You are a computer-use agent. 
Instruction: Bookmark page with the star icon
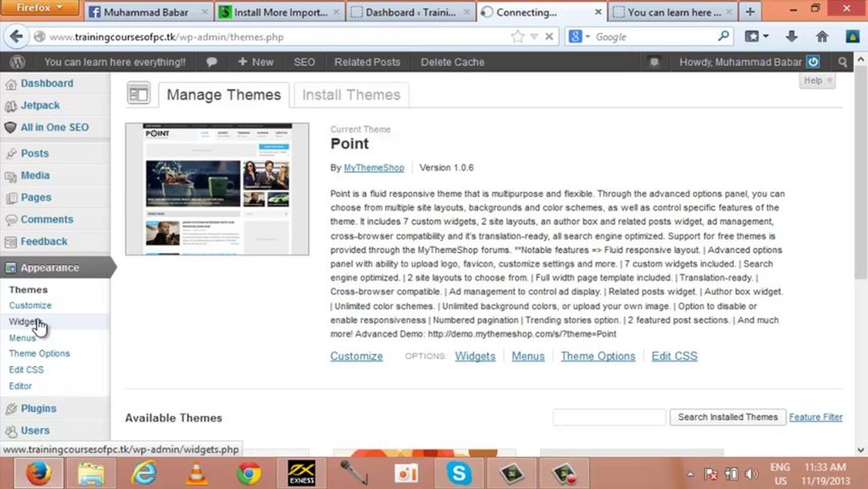[x=517, y=37]
